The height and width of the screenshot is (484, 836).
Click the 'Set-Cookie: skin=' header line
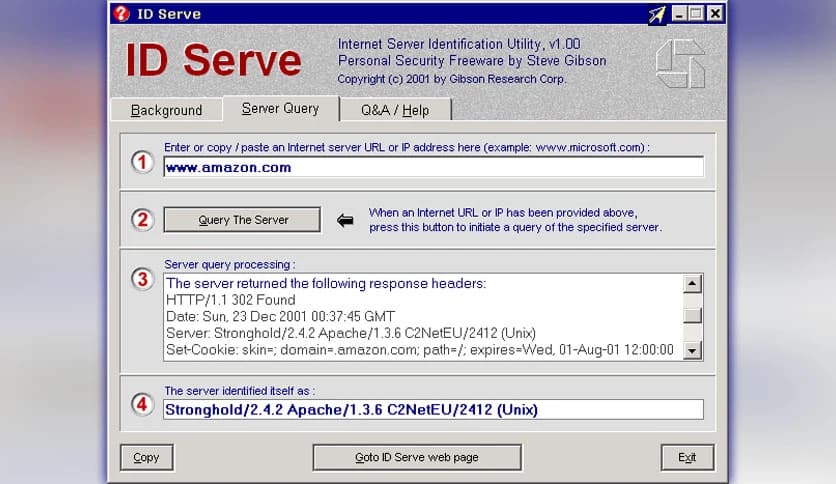click(x=420, y=350)
